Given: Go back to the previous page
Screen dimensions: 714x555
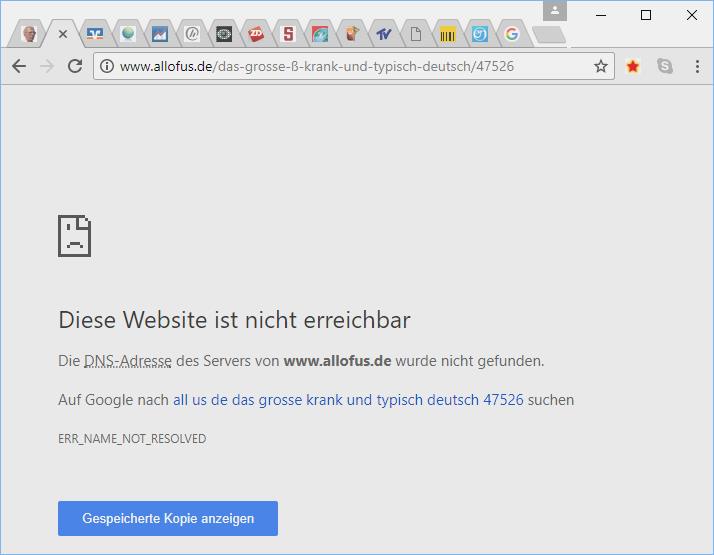Looking at the screenshot, I should (x=19, y=66).
